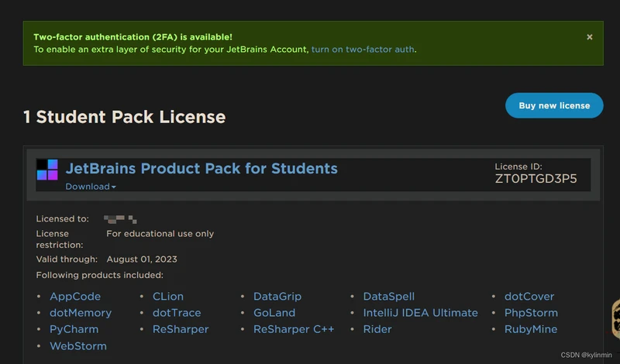Select the WebStorm product link

pos(78,346)
